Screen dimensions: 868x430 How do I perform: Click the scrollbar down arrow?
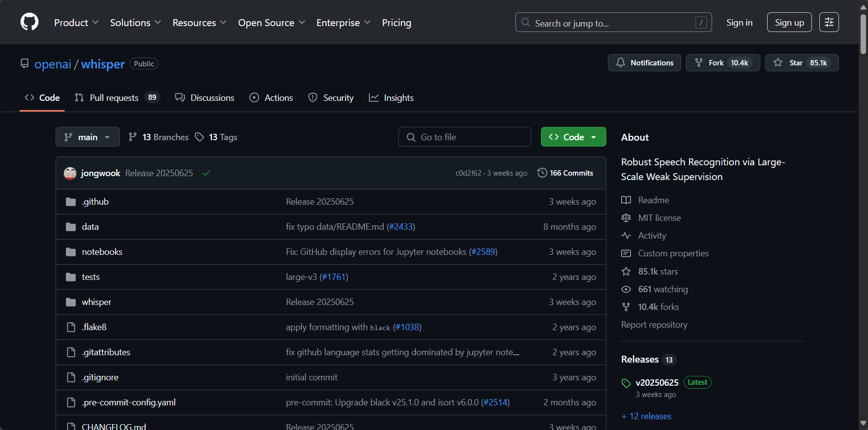point(863,423)
